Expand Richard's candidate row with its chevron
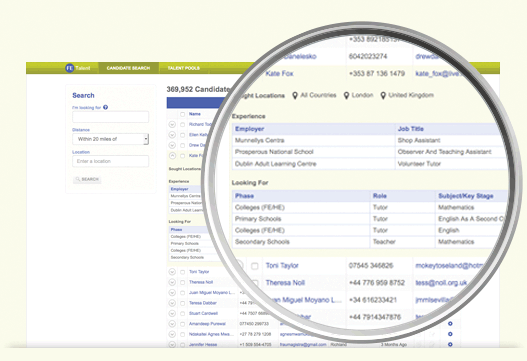 point(172,124)
